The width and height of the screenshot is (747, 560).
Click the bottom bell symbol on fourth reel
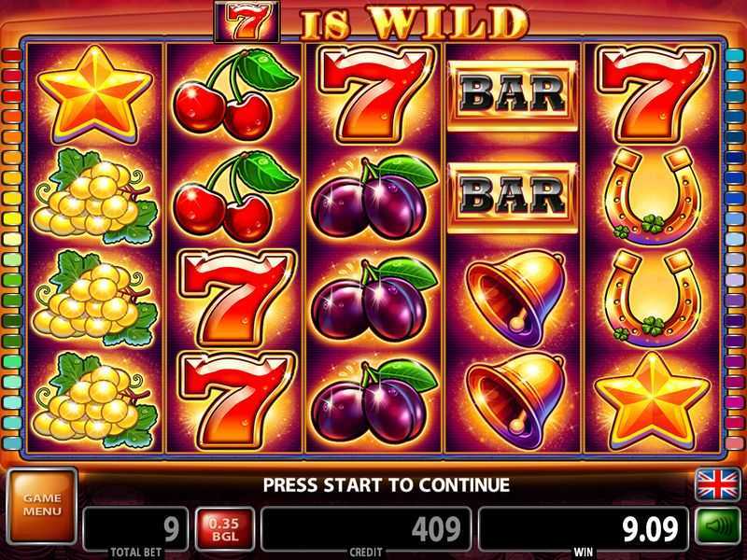[x=515, y=401]
